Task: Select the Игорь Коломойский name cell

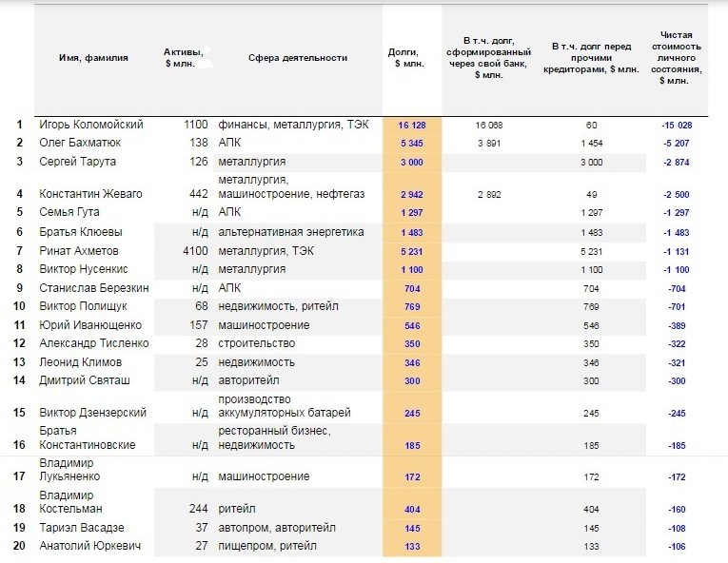Action: click(91, 125)
